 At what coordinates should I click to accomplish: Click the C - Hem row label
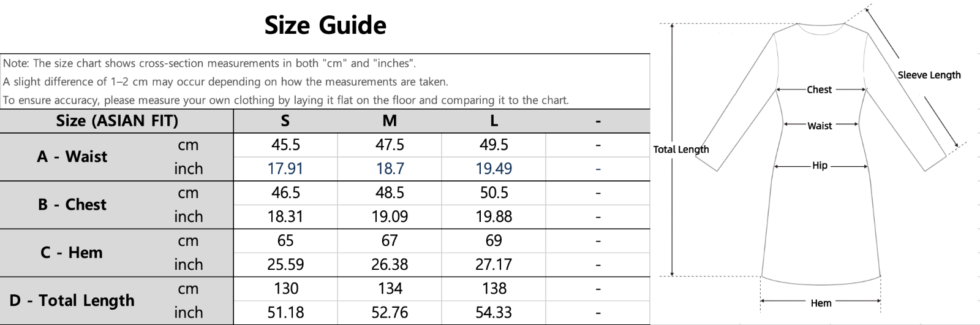pos(72,252)
